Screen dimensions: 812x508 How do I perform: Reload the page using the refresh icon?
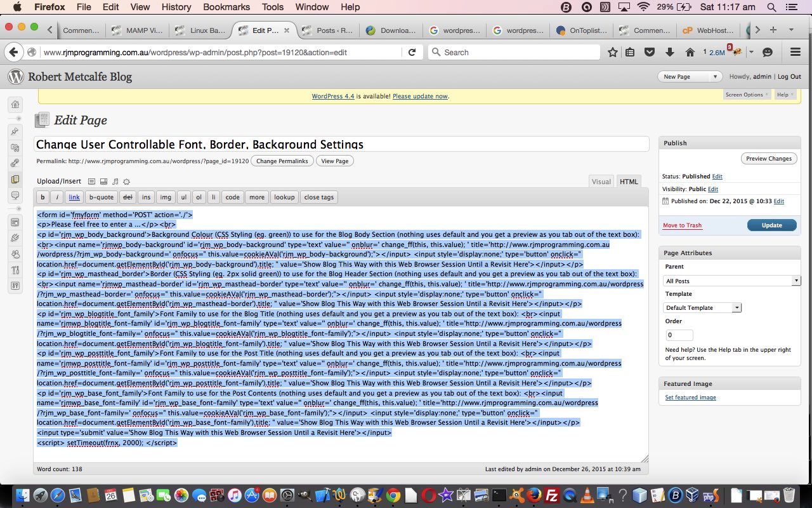[x=412, y=52]
